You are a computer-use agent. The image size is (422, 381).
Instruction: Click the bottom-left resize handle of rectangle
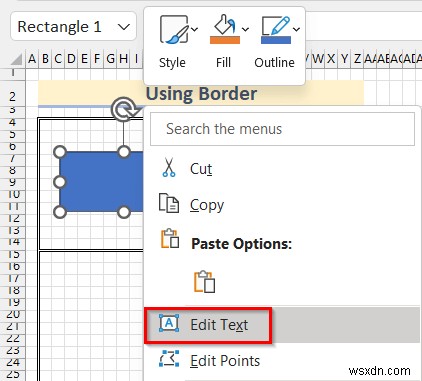(60, 212)
